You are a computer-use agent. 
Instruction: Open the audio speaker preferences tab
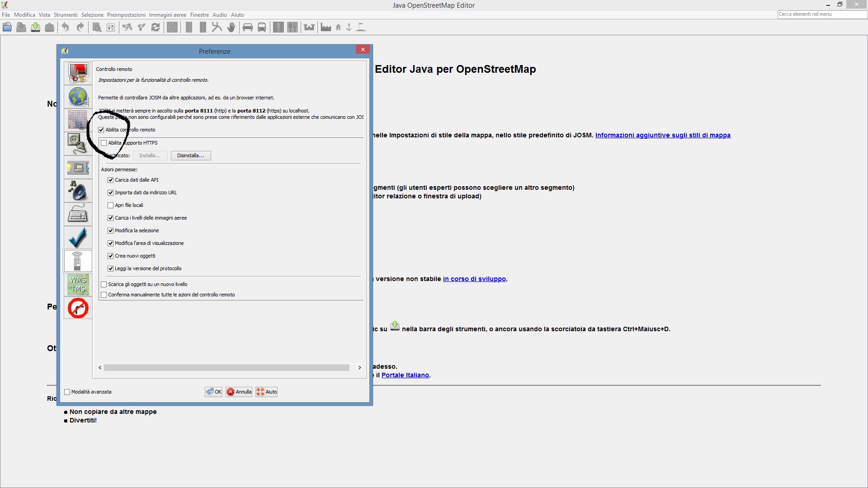pyautogui.click(x=78, y=191)
